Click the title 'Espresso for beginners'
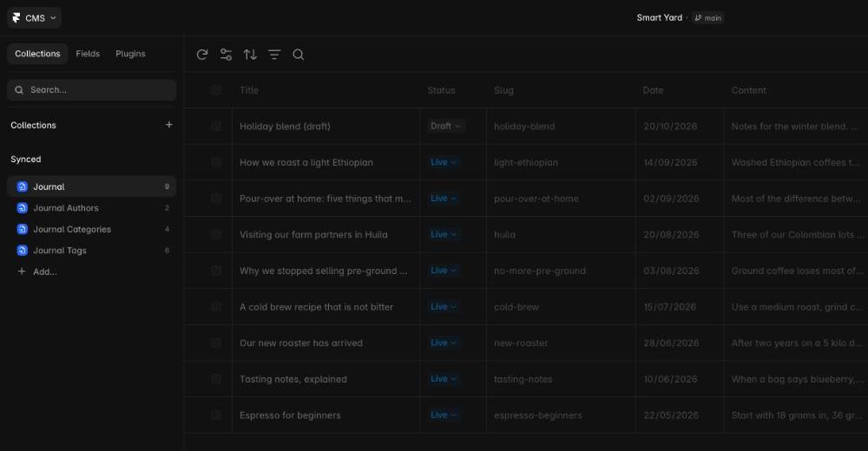 (x=290, y=415)
